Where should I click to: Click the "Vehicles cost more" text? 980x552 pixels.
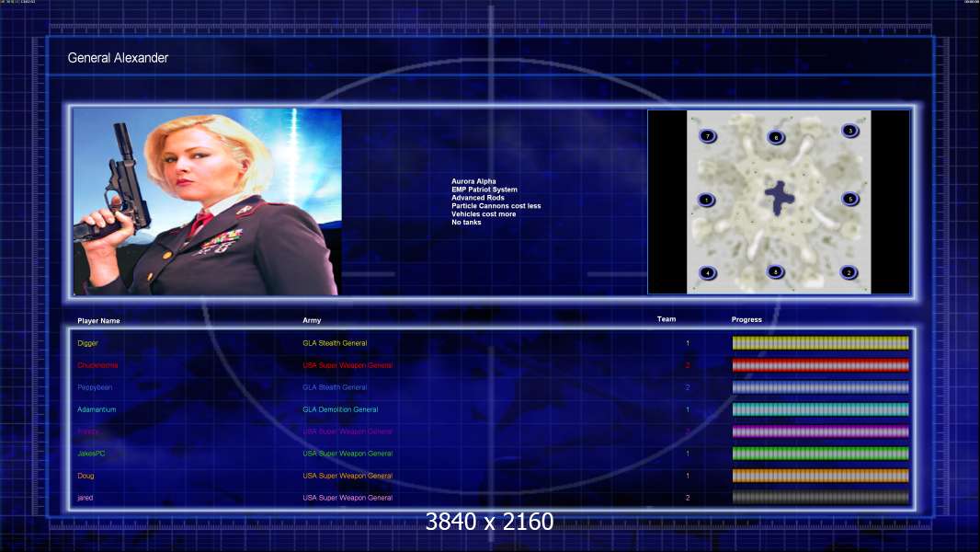coord(484,213)
